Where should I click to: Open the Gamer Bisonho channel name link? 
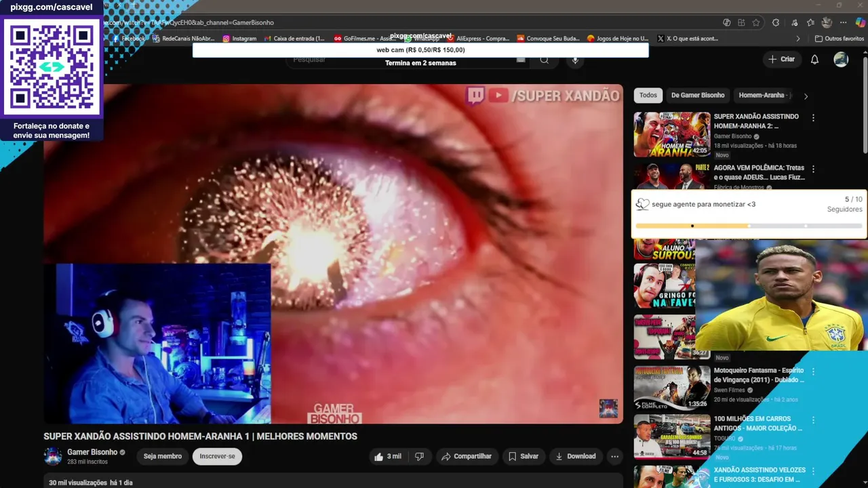[92, 452]
